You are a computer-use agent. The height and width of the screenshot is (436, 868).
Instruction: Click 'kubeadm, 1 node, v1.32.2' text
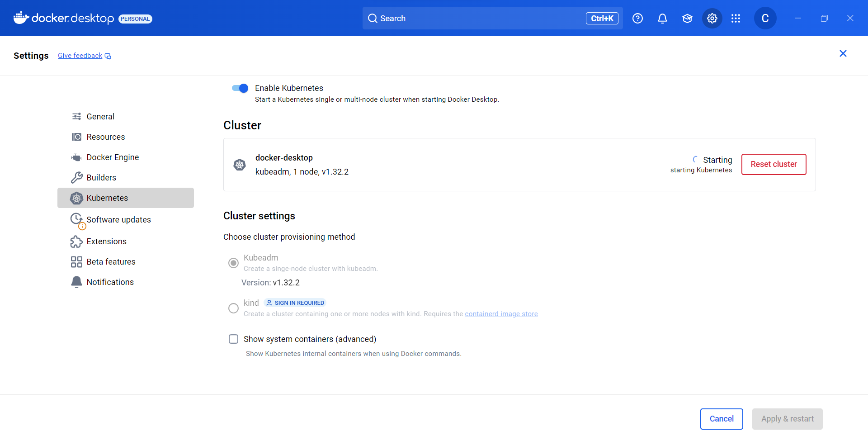click(302, 172)
